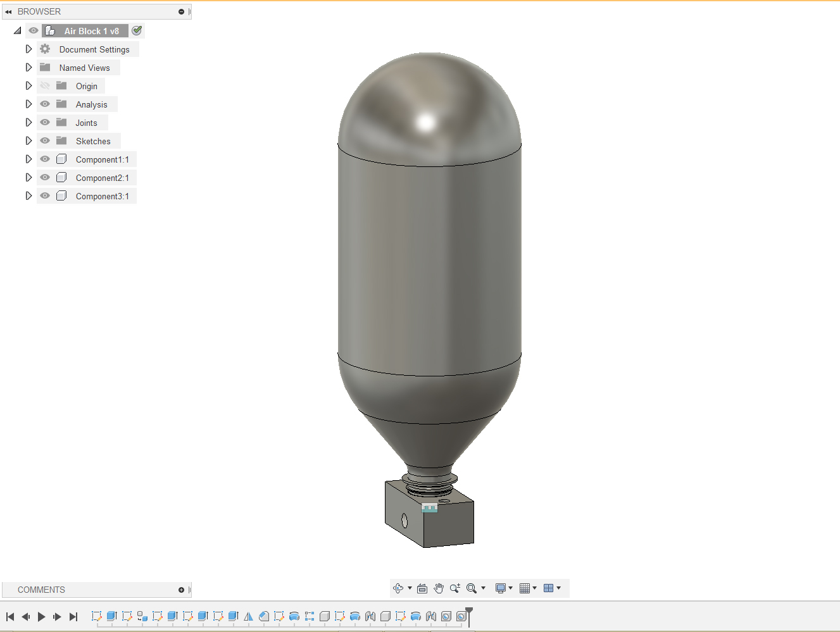Viewport: 840px width, 632px height.
Task: Select the Joints folder label
Action: click(x=87, y=123)
